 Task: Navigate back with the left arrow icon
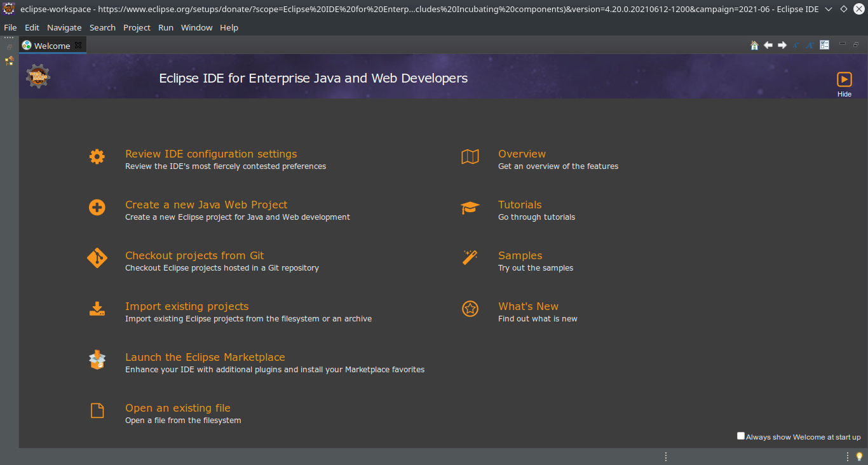(768, 45)
